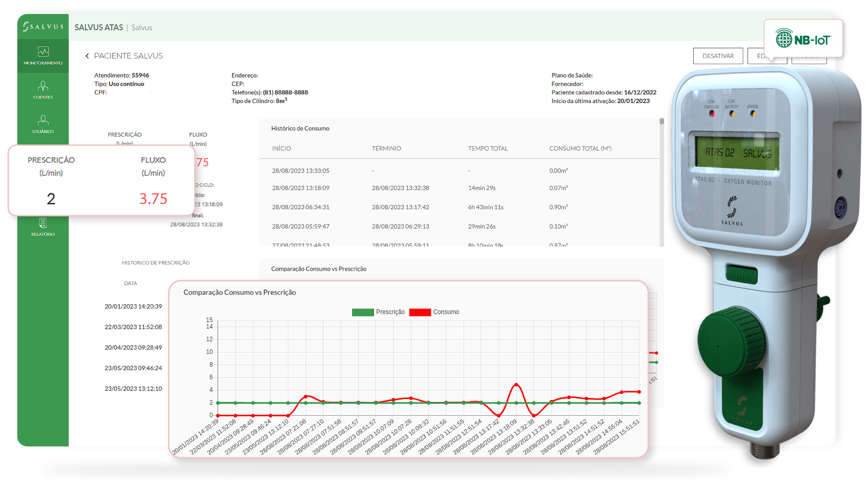Click the Atendimento number 55946
Screen dimensions: 868x488
(x=140, y=75)
